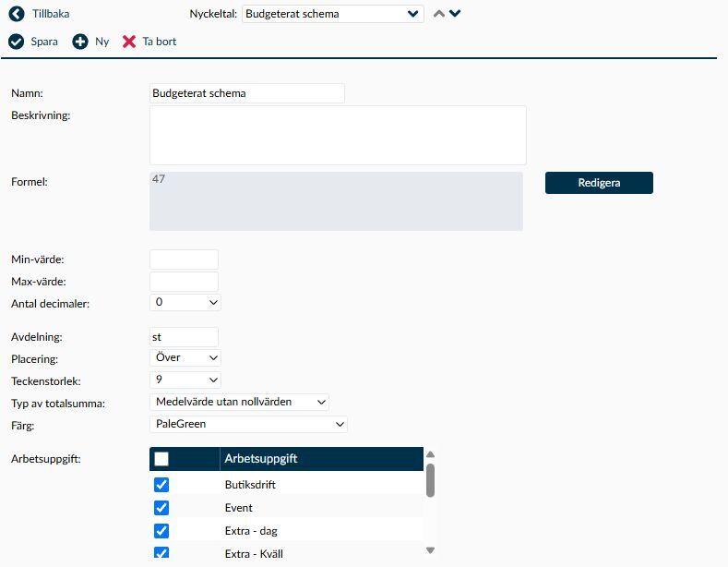Uncheck the Extra - Kväll checkbox
Viewport: 728px width, 567px height.
[161, 552]
